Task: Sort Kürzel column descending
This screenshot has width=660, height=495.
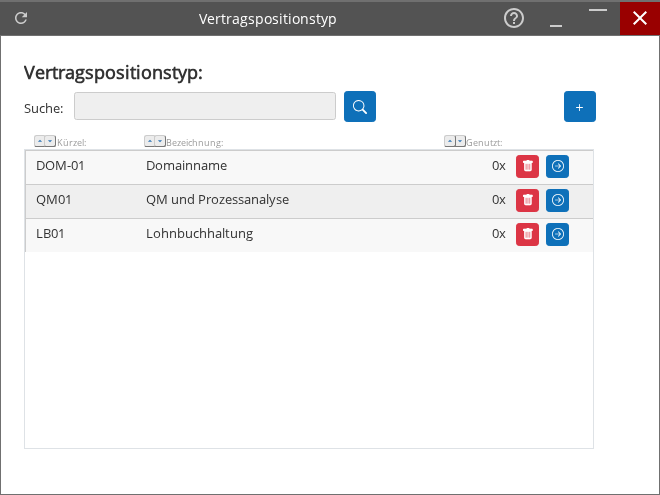Action: [50, 142]
